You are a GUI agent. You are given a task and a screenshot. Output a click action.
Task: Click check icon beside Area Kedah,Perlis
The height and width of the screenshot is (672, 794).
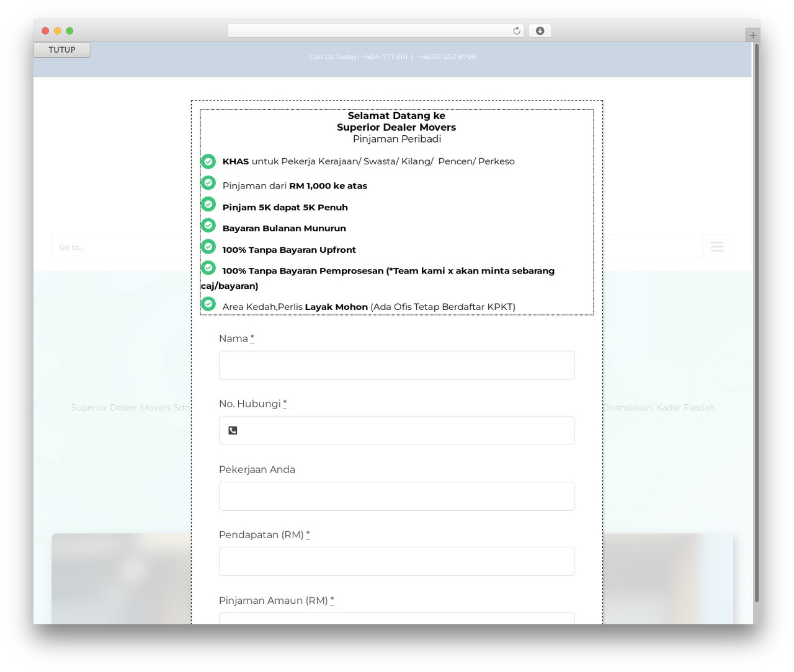tap(208, 304)
